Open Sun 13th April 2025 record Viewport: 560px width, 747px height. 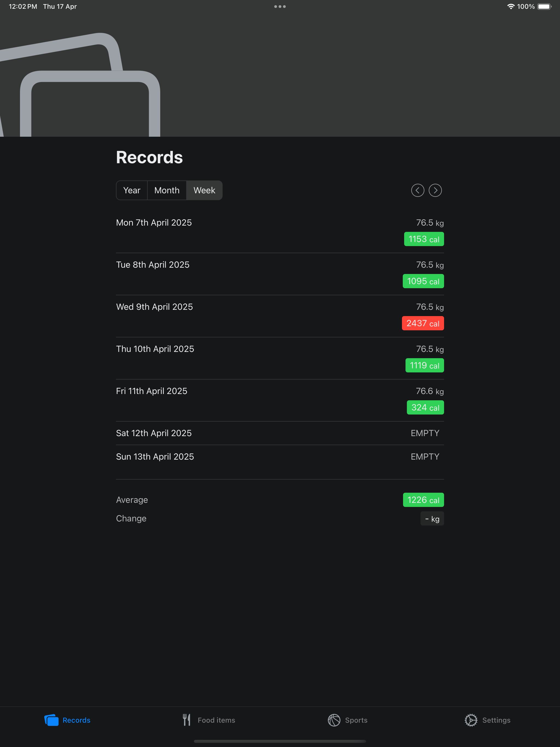(x=280, y=457)
